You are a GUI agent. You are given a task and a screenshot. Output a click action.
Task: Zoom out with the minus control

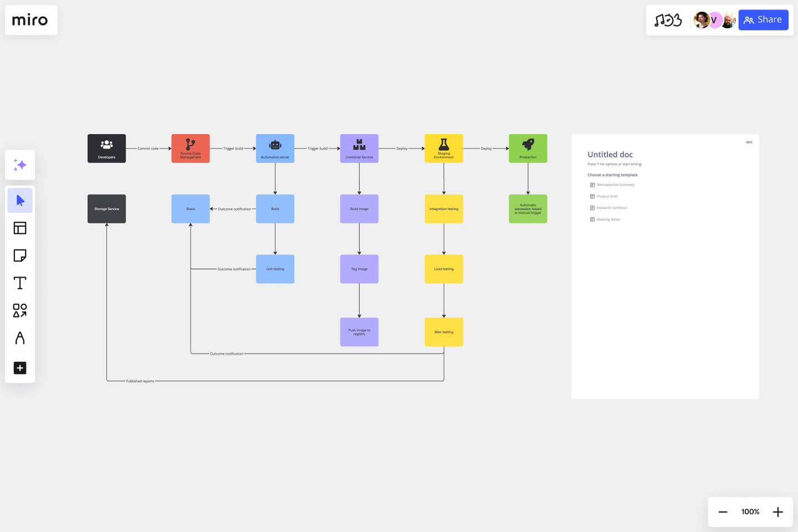(723, 511)
